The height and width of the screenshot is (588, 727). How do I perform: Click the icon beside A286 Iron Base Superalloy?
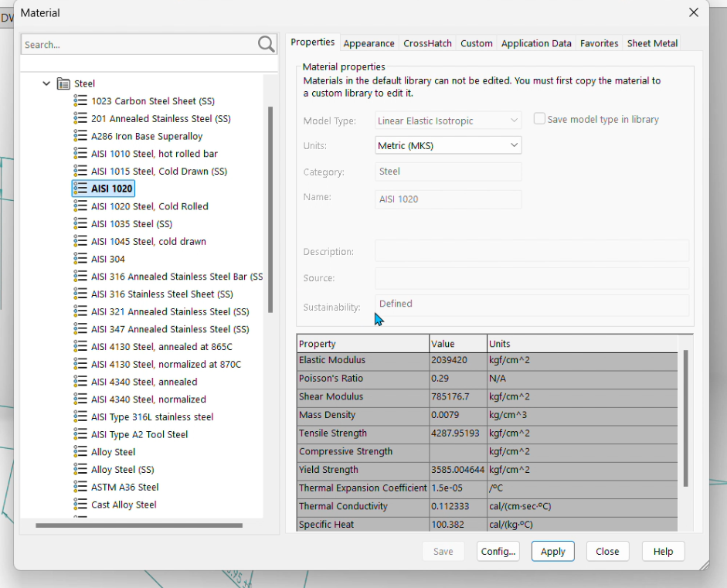pyautogui.click(x=80, y=136)
